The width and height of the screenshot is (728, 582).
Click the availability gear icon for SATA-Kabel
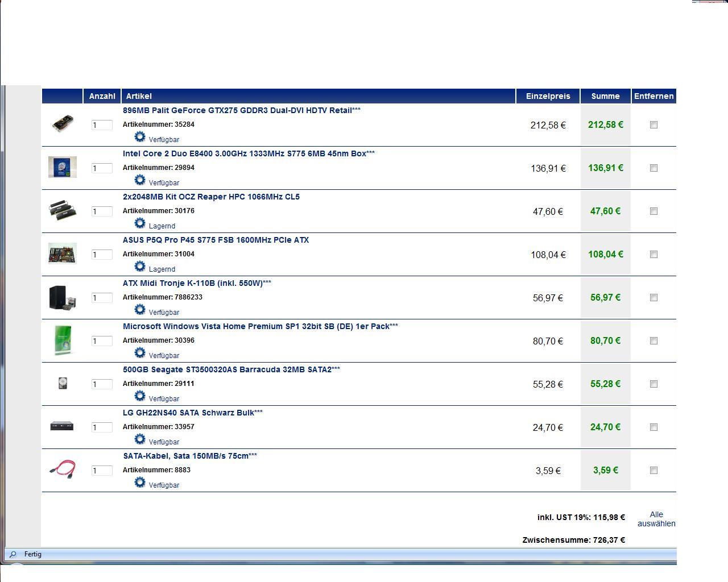pos(140,483)
